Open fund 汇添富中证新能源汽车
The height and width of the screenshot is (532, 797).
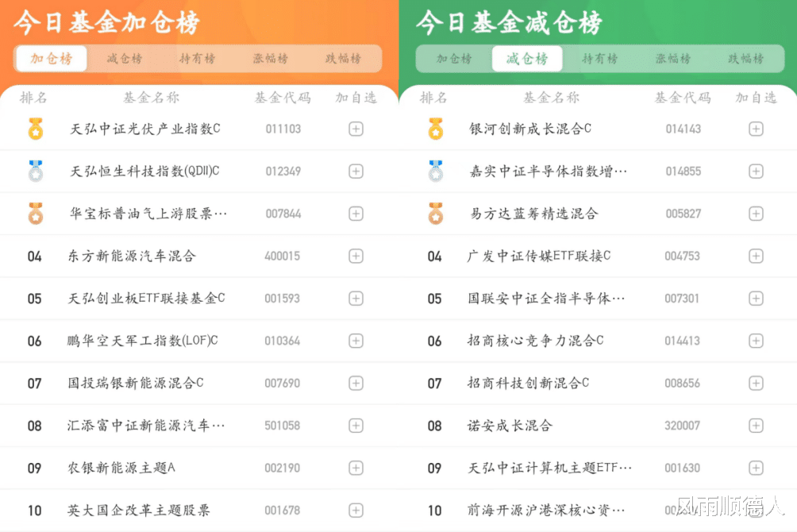[x=146, y=426]
